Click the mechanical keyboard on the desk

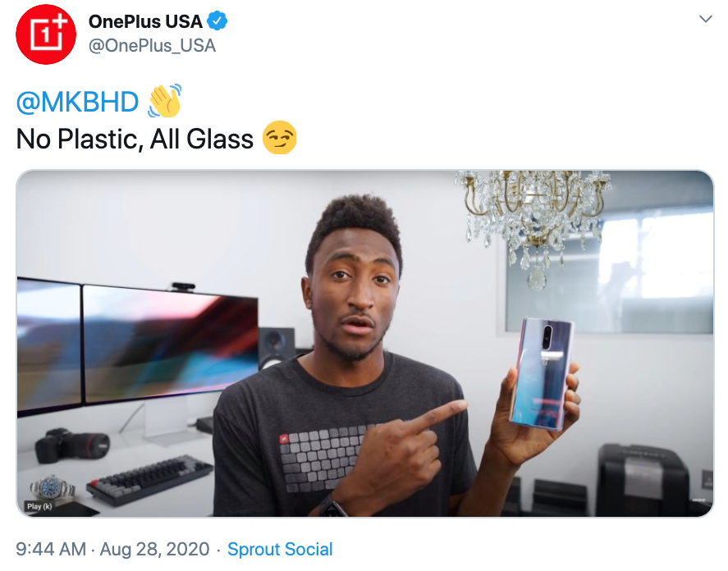(149, 480)
